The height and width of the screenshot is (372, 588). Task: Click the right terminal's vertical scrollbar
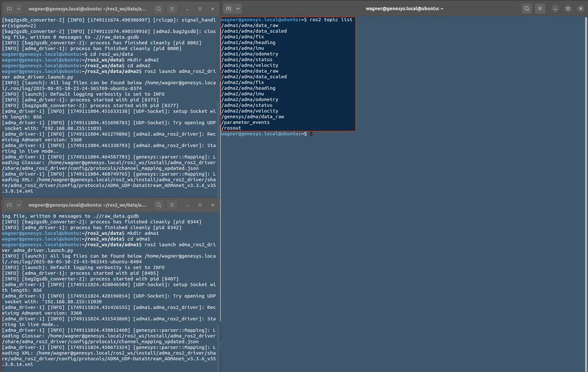tap(586, 194)
